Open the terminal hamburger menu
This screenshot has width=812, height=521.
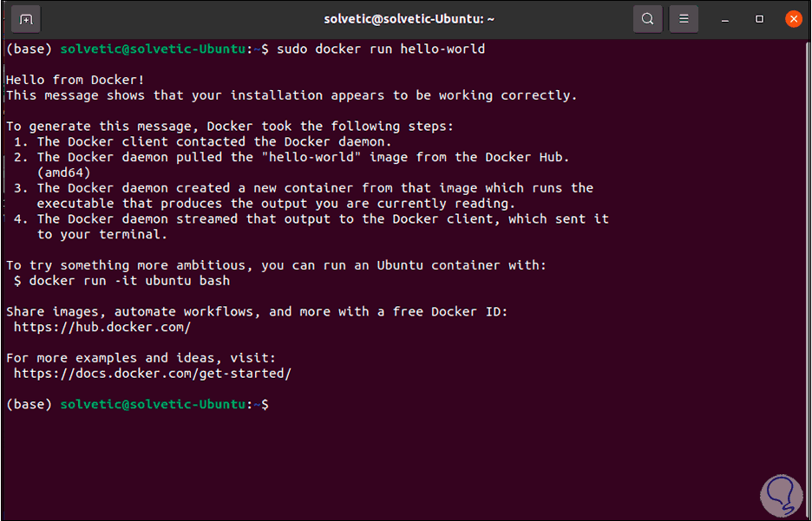tap(684, 18)
